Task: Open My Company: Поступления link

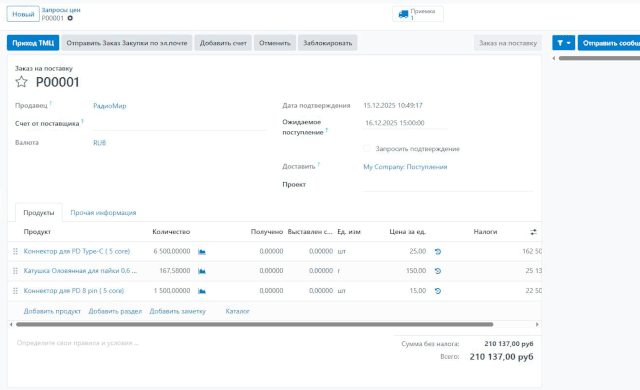Action: [x=405, y=167]
